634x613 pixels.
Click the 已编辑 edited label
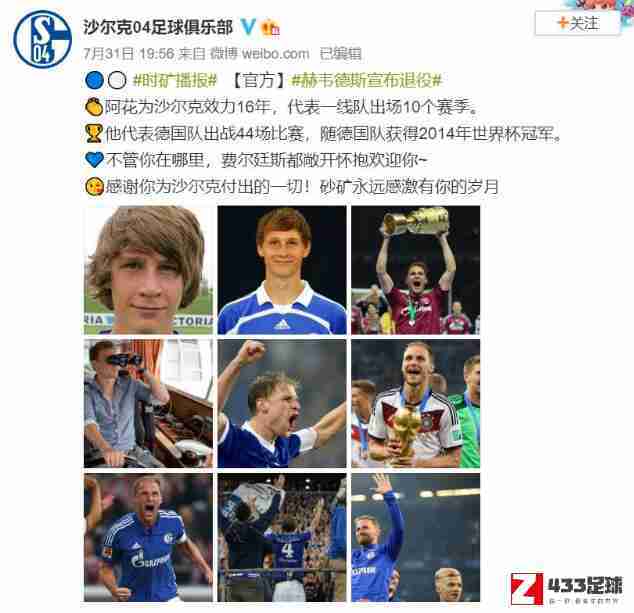(340, 54)
